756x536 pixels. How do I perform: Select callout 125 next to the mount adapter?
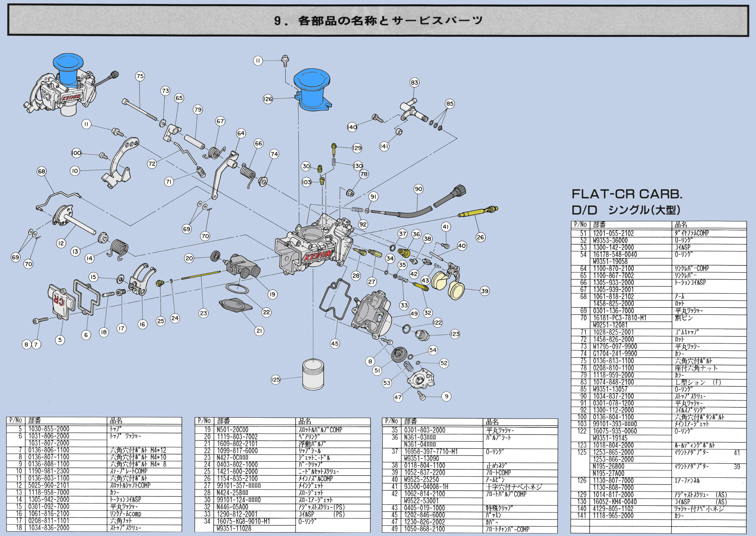(275, 380)
